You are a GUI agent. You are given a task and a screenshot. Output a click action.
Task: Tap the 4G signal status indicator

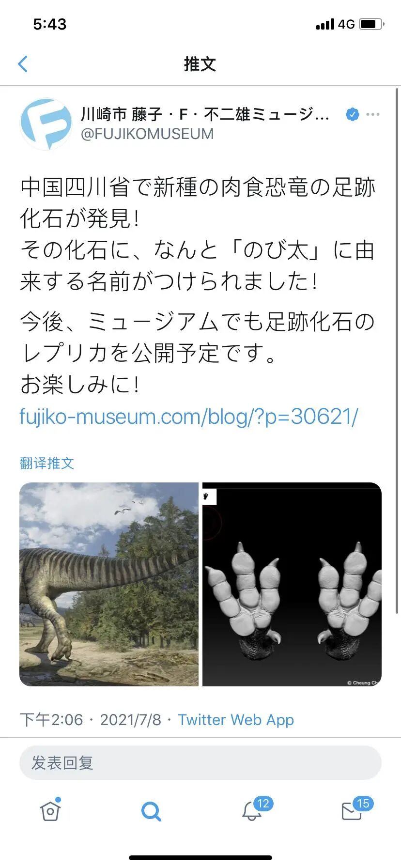click(x=346, y=24)
